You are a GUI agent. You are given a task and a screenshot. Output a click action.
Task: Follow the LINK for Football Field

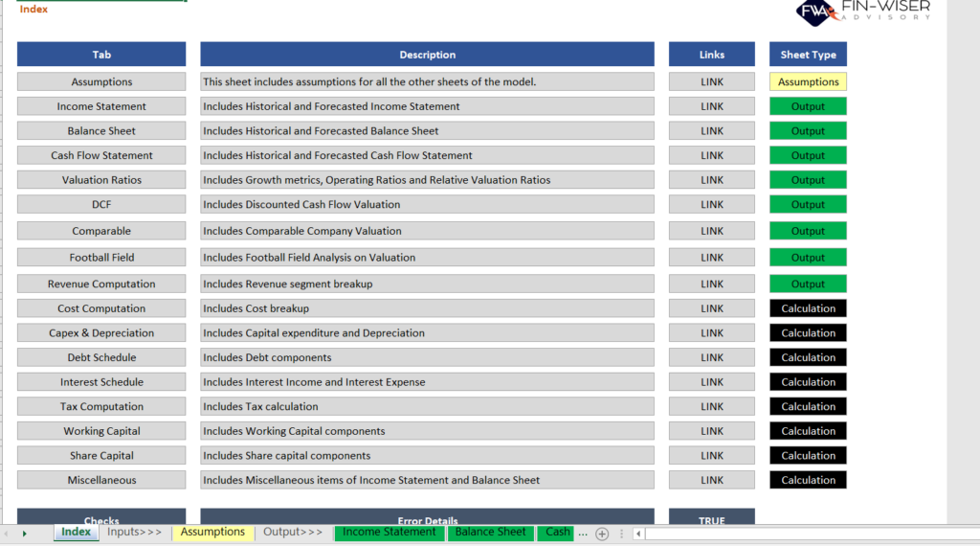[712, 258]
